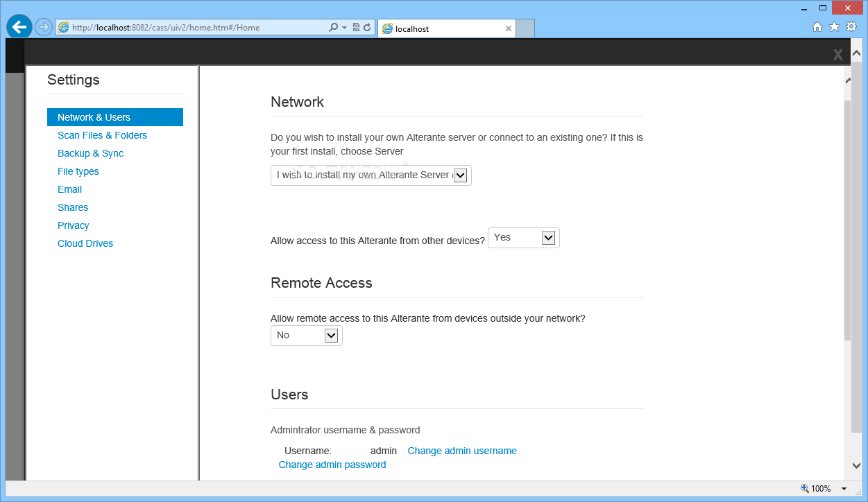Click the Internet Explorer page icon in address bar
The image size is (868, 502).
tap(64, 28)
